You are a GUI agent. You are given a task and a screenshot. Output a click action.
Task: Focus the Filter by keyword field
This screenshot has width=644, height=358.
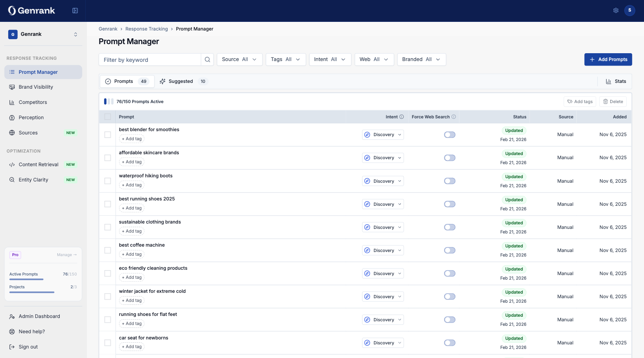pos(150,60)
